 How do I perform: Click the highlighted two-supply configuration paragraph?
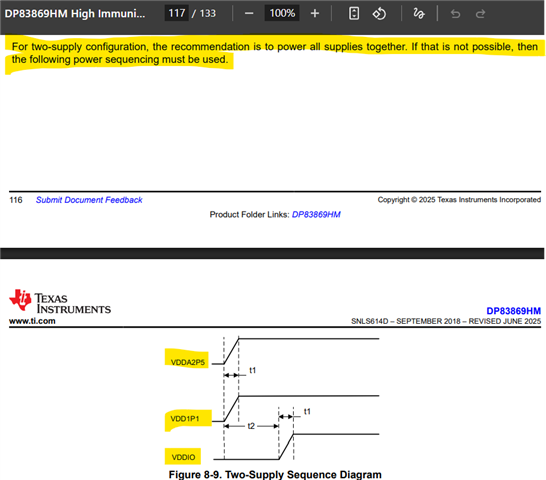click(x=275, y=53)
